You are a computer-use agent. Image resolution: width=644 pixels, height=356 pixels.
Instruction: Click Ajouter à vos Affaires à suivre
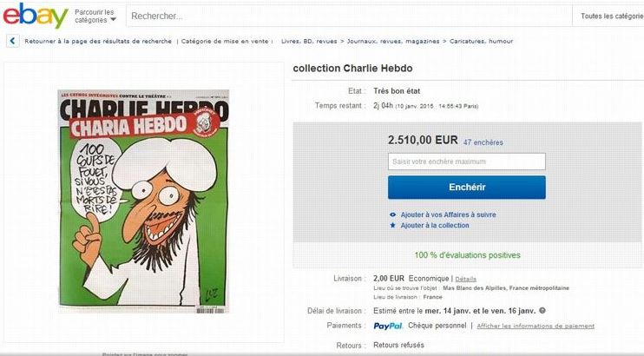point(448,214)
